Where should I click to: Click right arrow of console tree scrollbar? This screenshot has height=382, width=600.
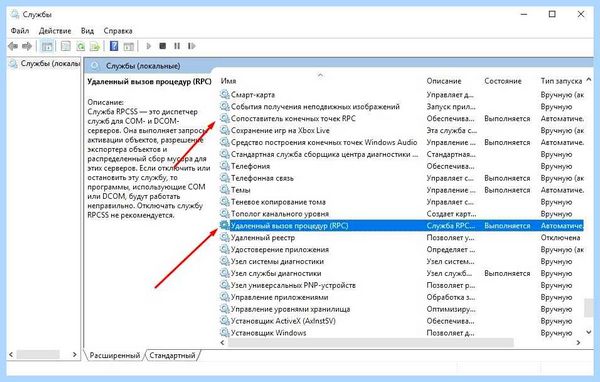(x=75, y=354)
